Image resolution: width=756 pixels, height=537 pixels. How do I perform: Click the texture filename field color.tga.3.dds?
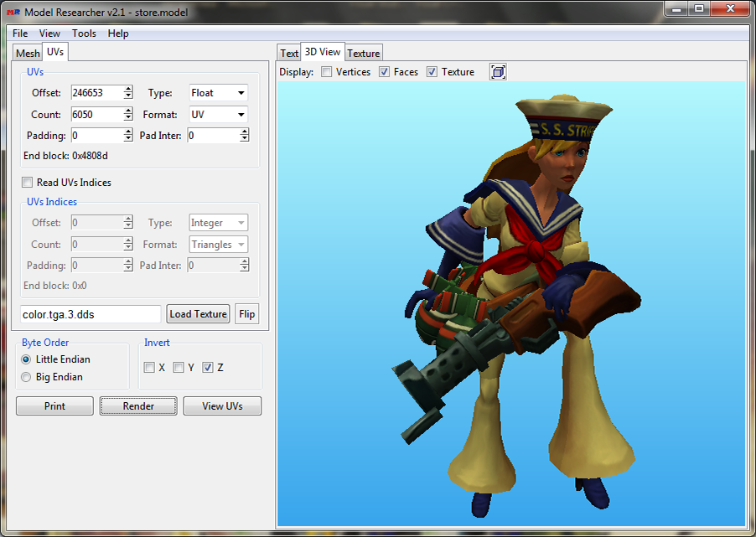pos(91,314)
